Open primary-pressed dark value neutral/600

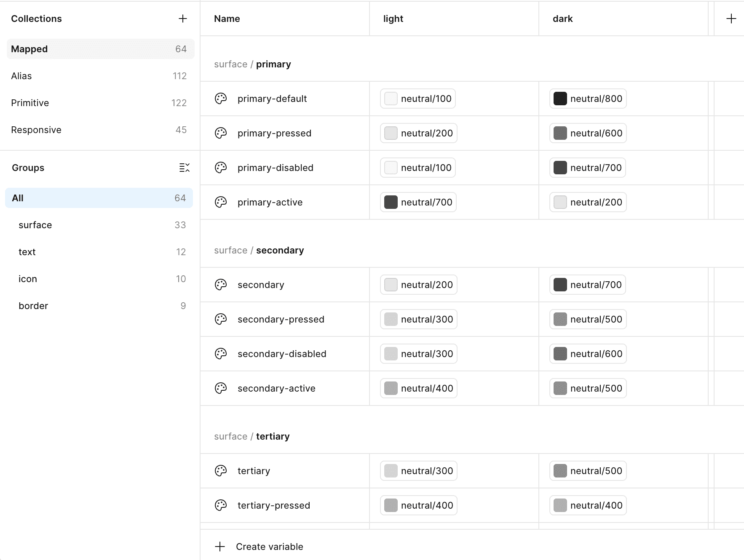coord(588,133)
